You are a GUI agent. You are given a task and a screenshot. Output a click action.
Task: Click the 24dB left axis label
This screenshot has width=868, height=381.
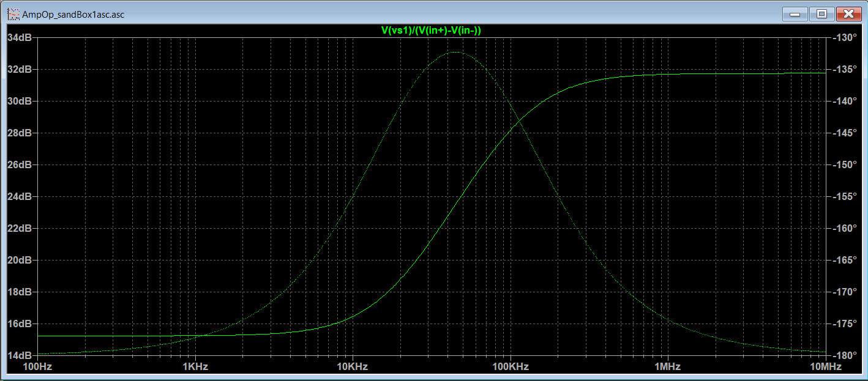tap(20, 197)
